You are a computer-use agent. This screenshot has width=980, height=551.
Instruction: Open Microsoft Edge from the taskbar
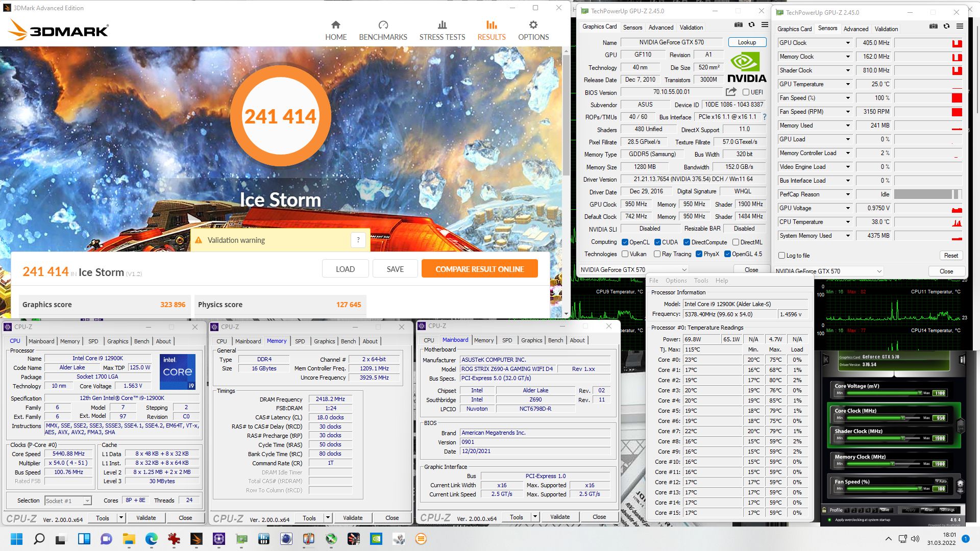point(151,539)
